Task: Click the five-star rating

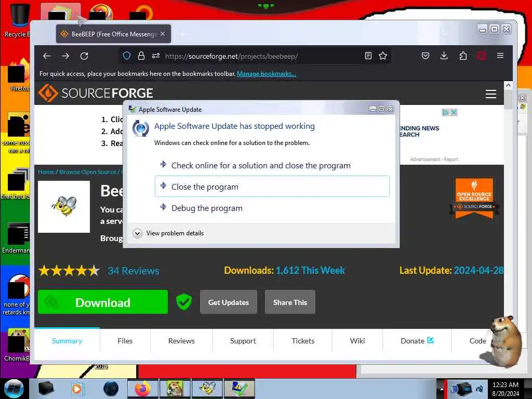Action: coord(69,271)
